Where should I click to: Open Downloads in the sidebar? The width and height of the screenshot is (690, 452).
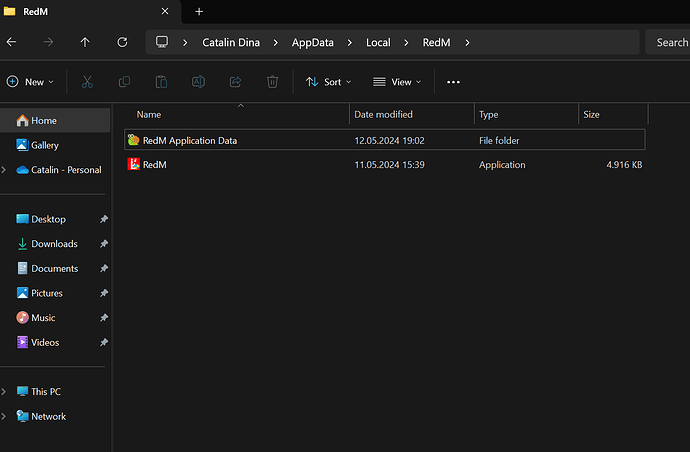54,244
